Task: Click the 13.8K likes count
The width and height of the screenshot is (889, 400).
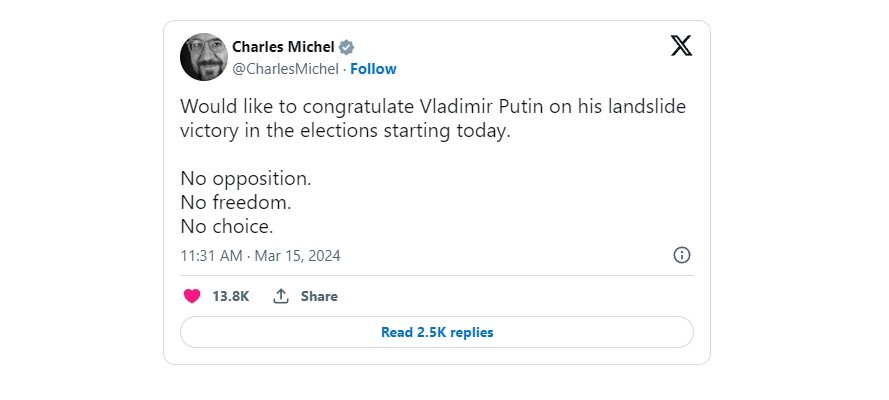Action: click(x=230, y=296)
